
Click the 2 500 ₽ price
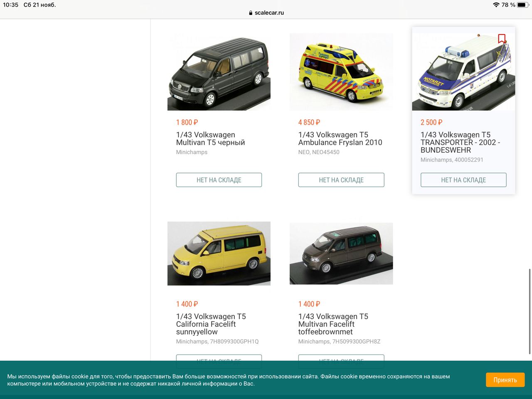[x=431, y=122]
